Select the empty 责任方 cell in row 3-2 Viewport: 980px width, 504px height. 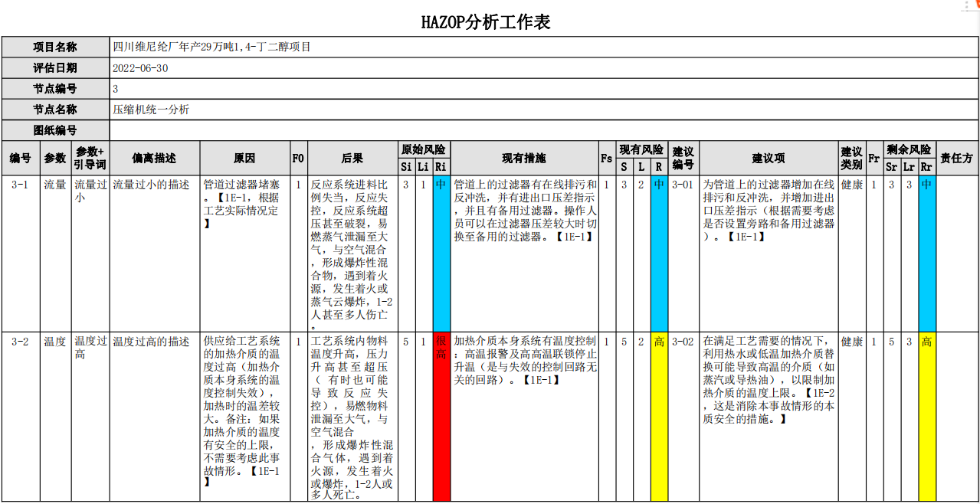click(x=957, y=417)
